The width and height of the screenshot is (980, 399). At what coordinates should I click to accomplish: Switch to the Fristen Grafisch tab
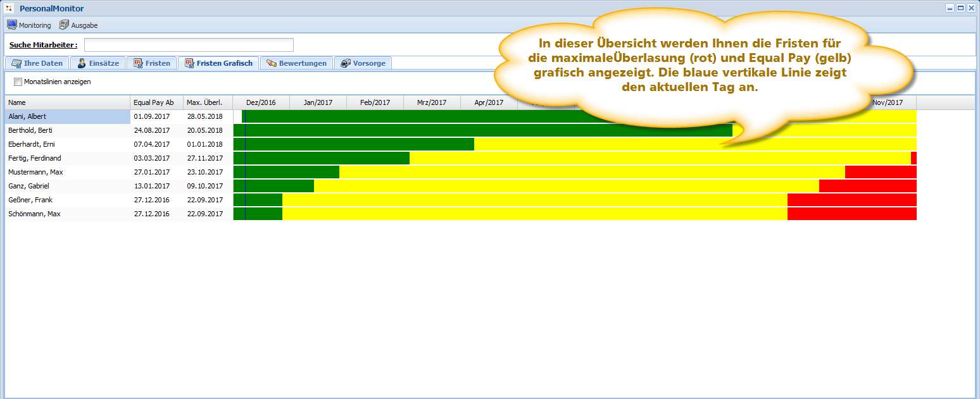[x=218, y=63]
